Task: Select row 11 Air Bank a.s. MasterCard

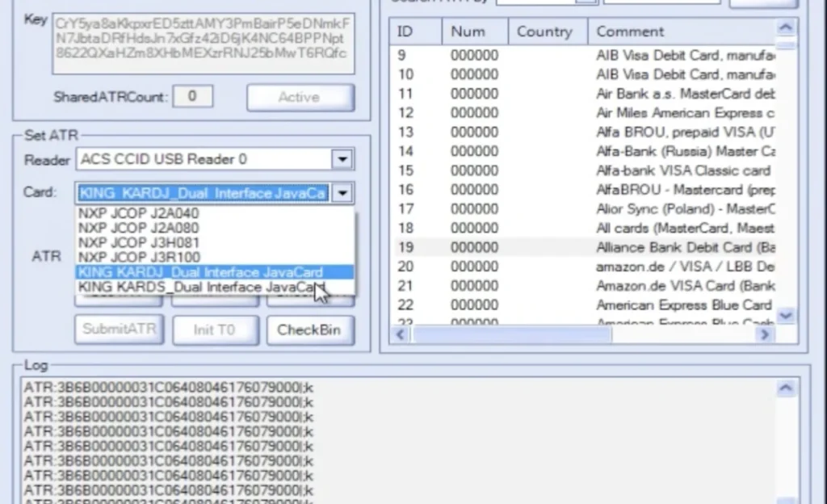Action: pos(585,94)
